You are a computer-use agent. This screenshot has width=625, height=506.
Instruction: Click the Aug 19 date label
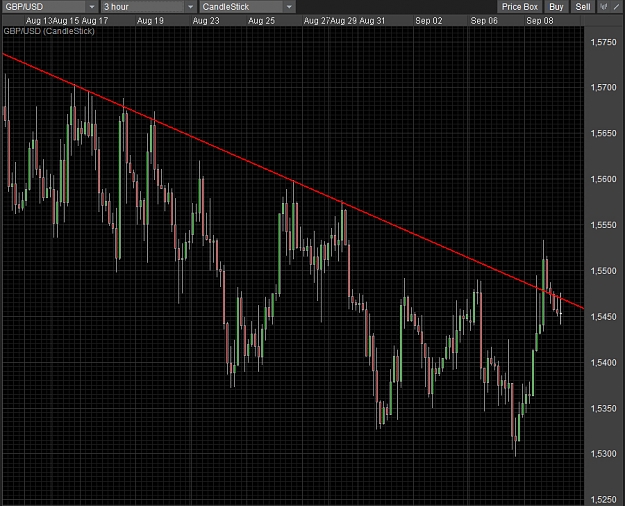click(x=150, y=21)
